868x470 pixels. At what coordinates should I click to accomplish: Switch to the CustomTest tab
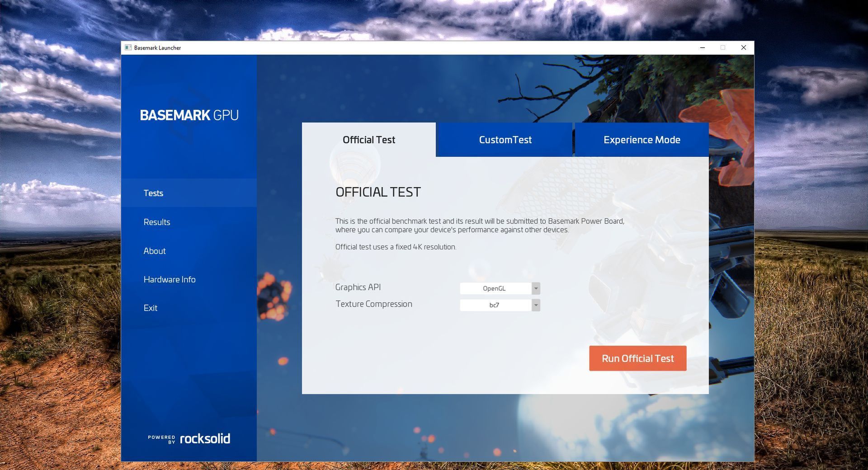(x=505, y=140)
